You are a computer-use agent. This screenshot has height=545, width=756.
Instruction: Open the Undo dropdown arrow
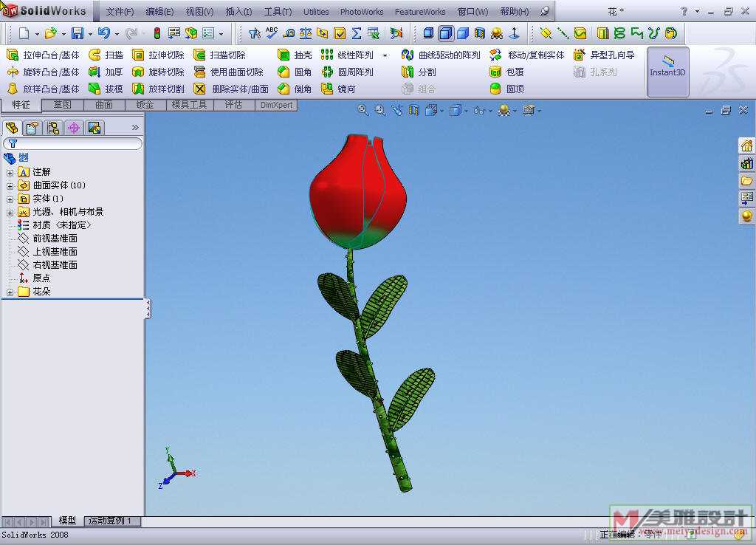click(117, 34)
